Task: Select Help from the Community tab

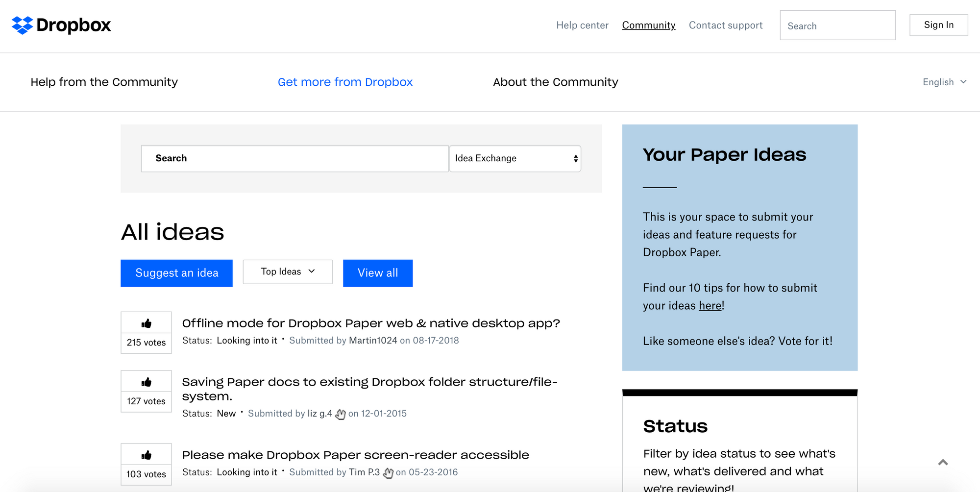Action: tap(104, 82)
